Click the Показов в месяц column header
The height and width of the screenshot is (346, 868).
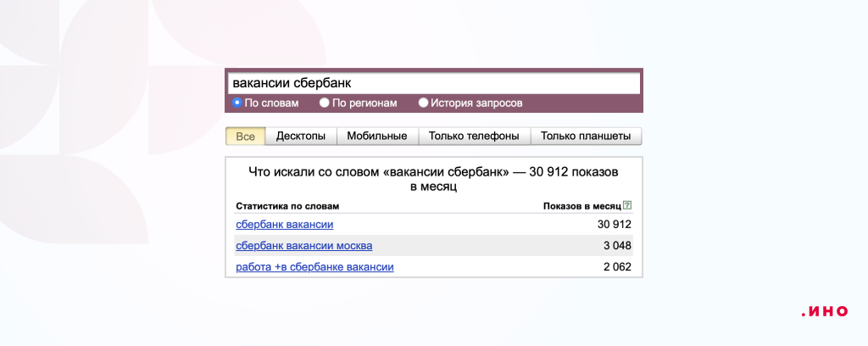pos(581,205)
